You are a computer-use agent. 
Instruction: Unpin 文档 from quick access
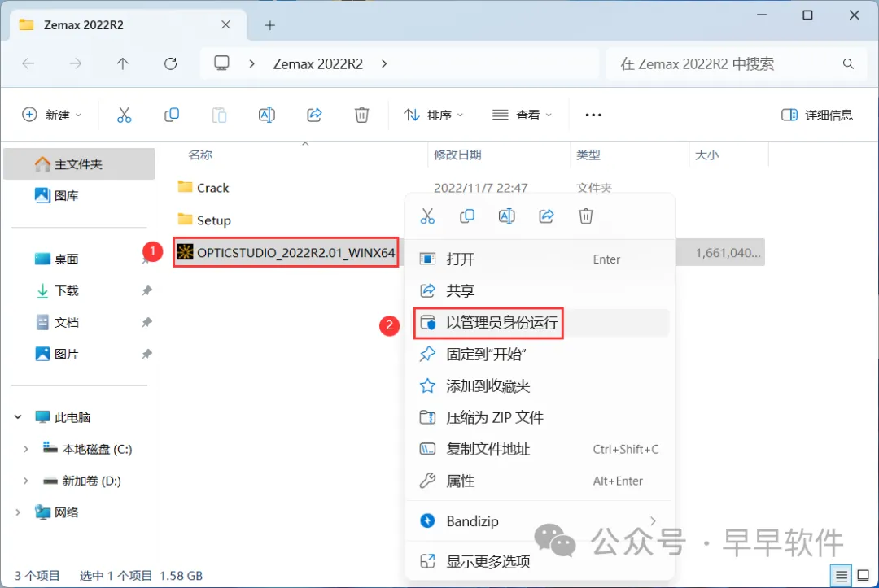pos(146,323)
